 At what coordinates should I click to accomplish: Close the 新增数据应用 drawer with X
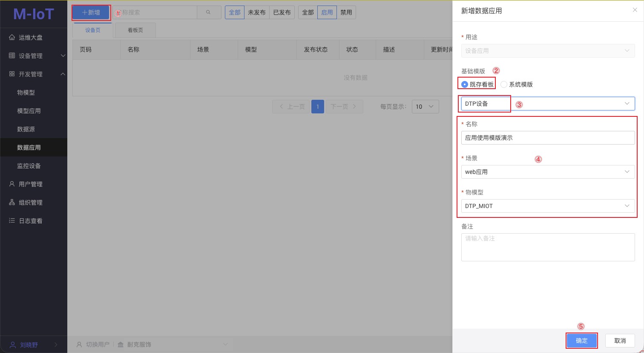tap(635, 10)
